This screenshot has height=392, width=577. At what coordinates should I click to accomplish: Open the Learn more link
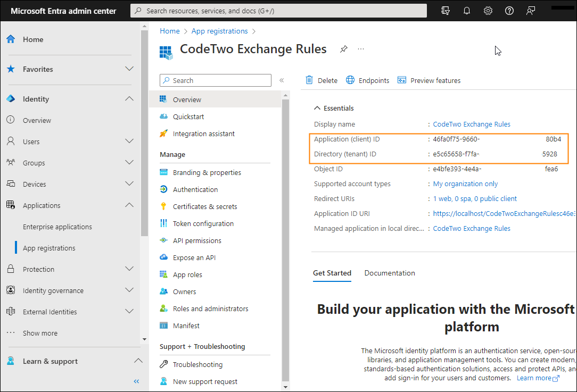(538, 378)
